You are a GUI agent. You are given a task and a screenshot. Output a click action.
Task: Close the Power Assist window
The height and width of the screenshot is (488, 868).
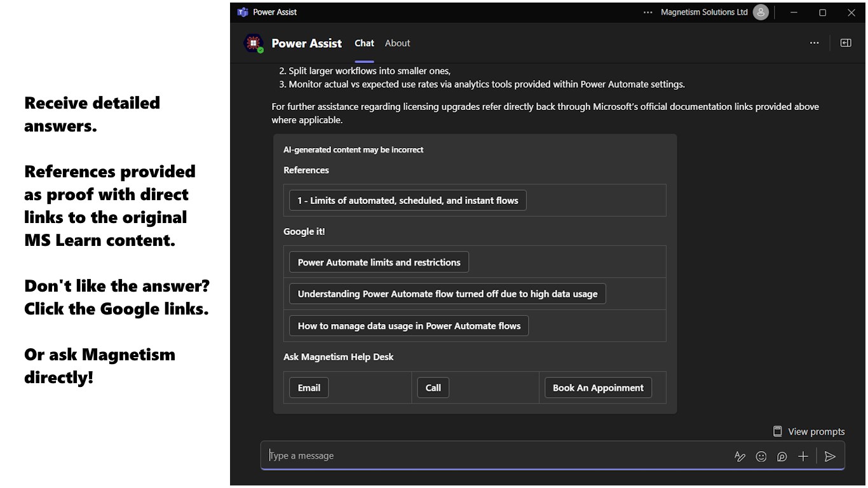pyautogui.click(x=851, y=12)
